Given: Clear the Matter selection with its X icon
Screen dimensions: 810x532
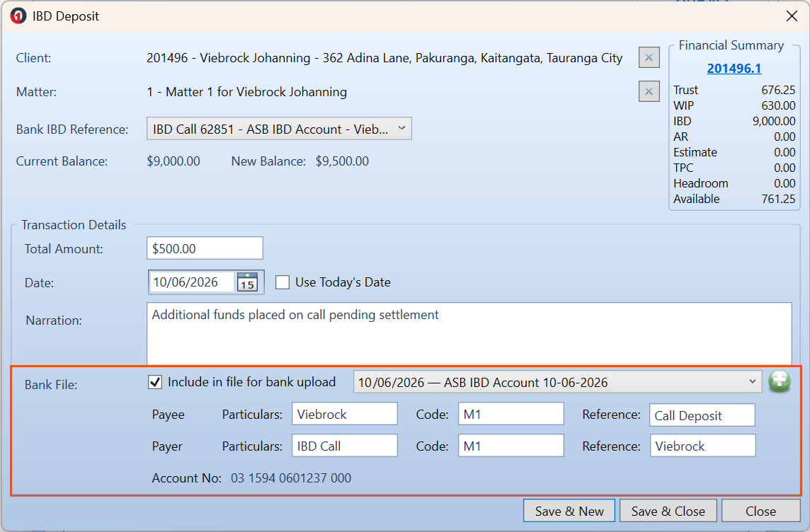Looking at the screenshot, I should pos(649,91).
